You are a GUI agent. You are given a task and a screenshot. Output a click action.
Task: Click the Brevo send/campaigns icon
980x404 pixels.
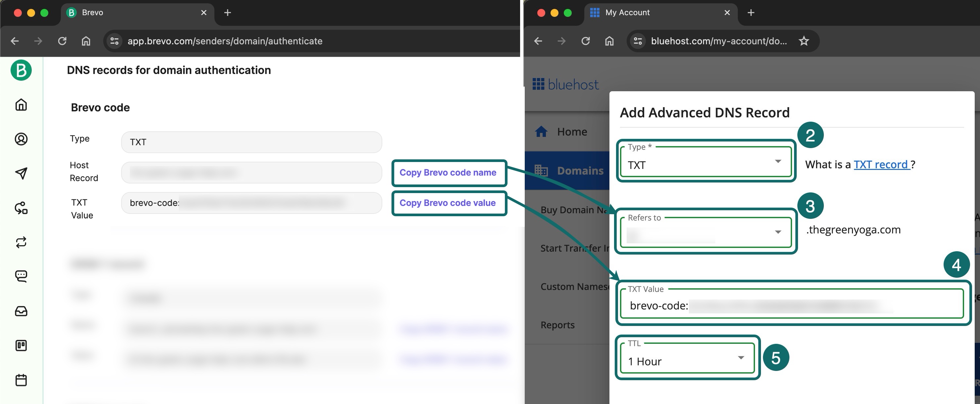coord(22,173)
